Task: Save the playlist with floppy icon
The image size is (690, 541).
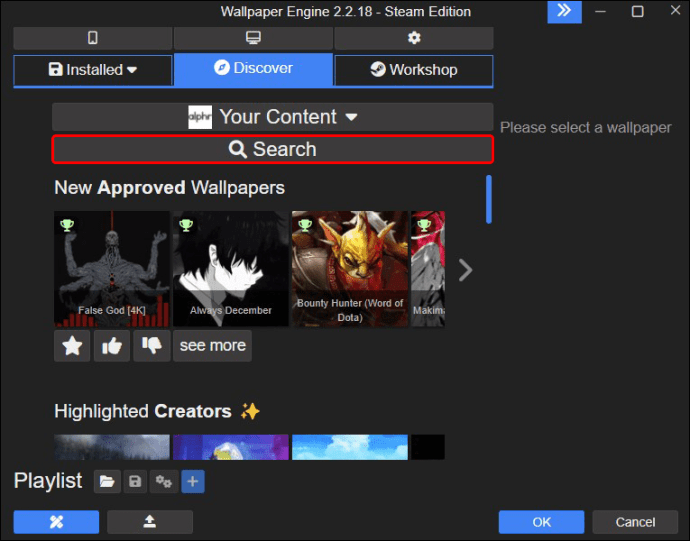Action: click(135, 481)
